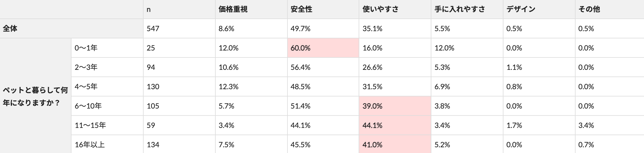Select the 16年以上 row label
Viewport: 644px width, 153px height.
point(90,145)
